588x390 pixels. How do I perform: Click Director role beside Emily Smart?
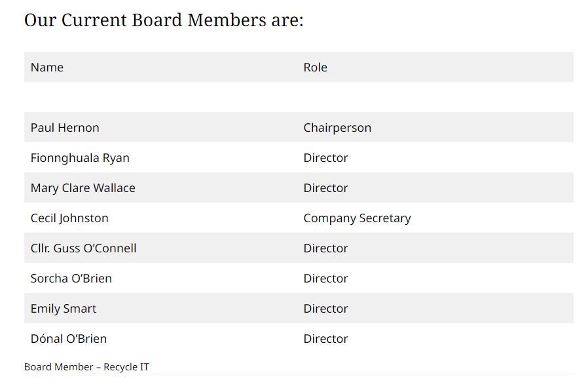click(325, 309)
